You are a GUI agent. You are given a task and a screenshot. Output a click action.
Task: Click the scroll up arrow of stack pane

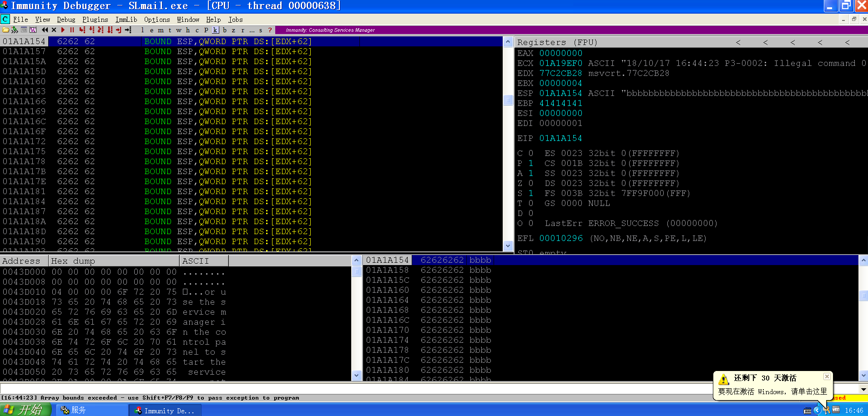[863, 261]
